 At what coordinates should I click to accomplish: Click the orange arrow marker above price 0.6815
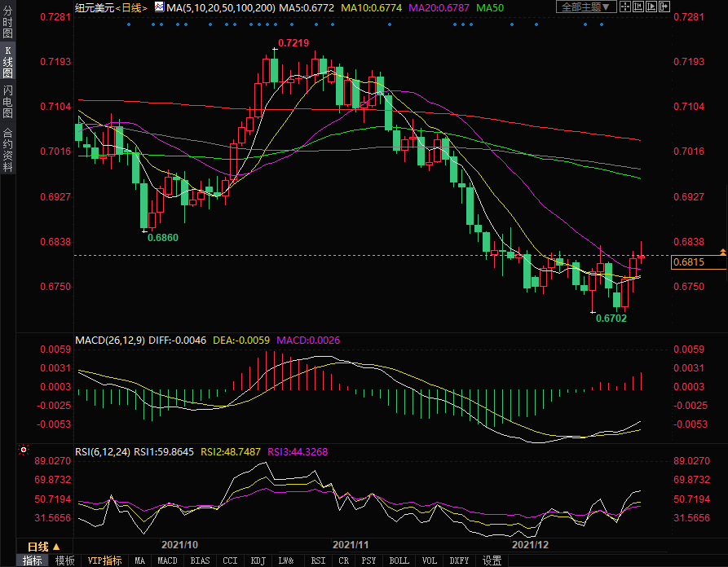[722, 253]
